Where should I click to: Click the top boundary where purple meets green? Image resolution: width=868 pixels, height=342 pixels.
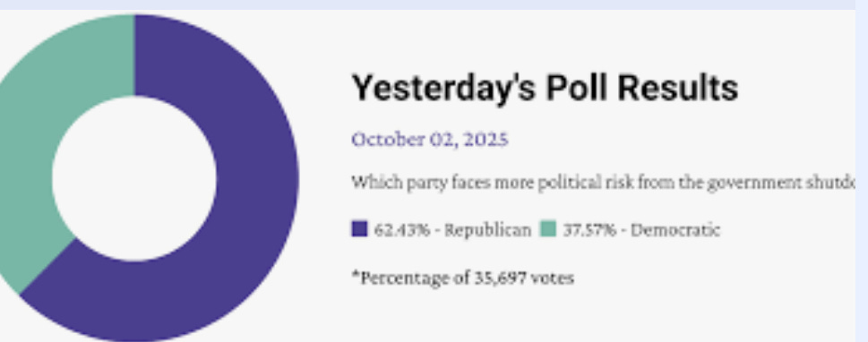[134, 56]
